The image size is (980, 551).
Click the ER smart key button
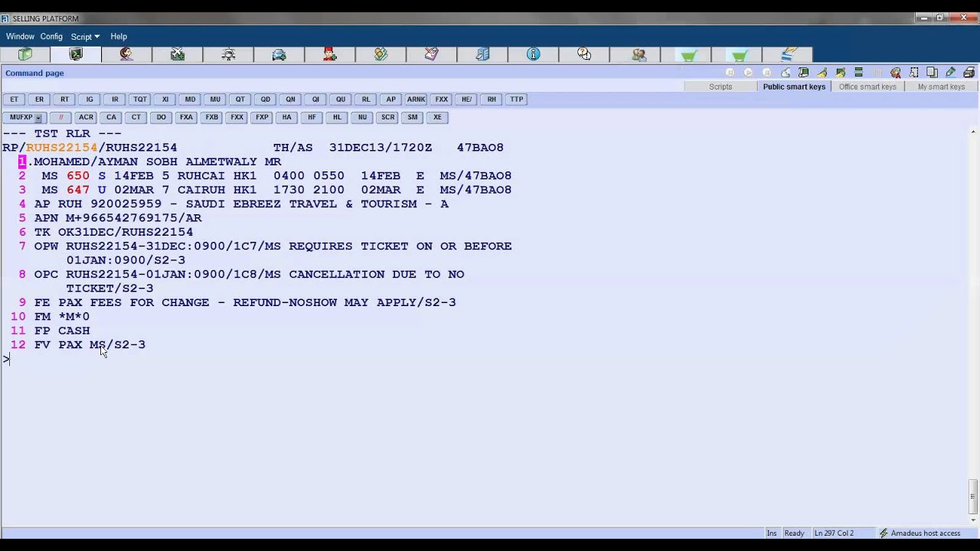[39, 99]
